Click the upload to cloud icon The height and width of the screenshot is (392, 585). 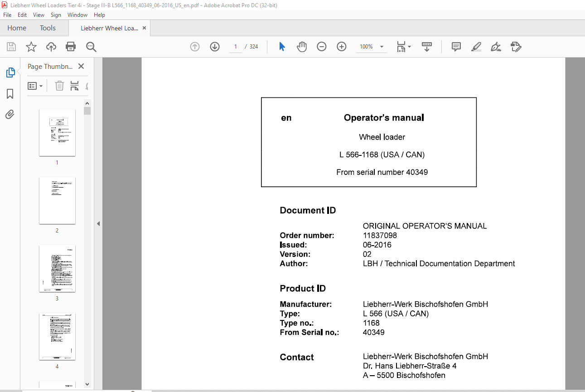pyautogui.click(x=51, y=47)
